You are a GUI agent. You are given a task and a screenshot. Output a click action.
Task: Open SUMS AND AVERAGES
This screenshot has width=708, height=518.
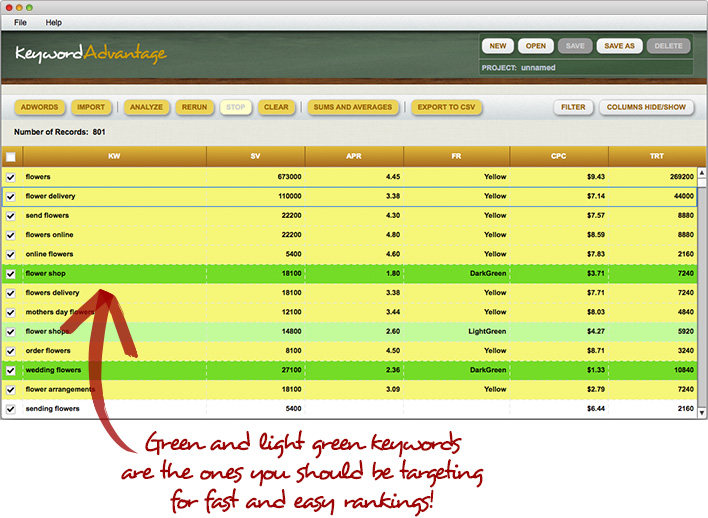point(353,107)
